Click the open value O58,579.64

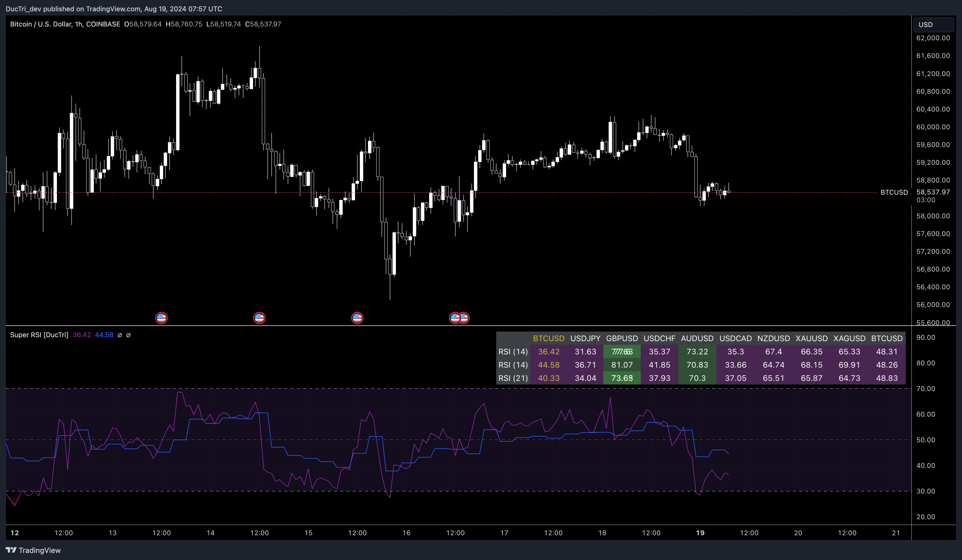click(143, 24)
